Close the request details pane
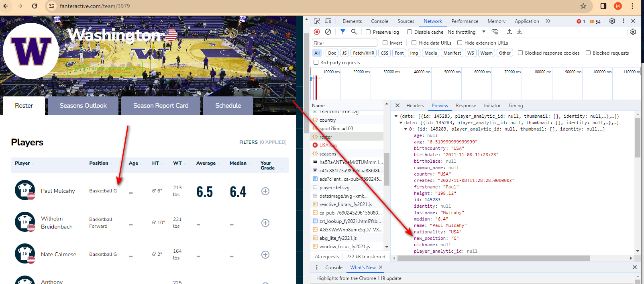This screenshot has height=284, width=644. coord(397,106)
